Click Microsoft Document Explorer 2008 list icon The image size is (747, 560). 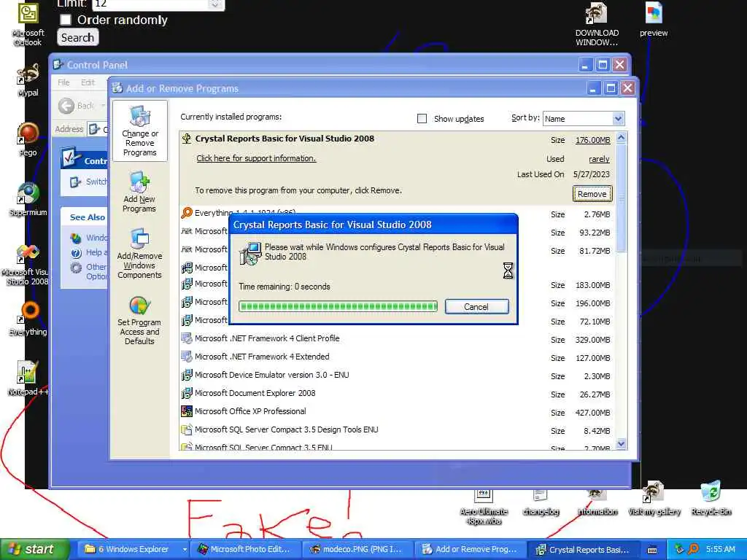187,393
